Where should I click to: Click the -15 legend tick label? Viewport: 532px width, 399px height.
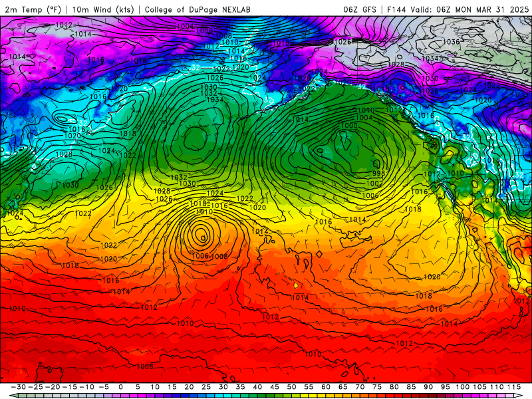[x=70, y=387]
